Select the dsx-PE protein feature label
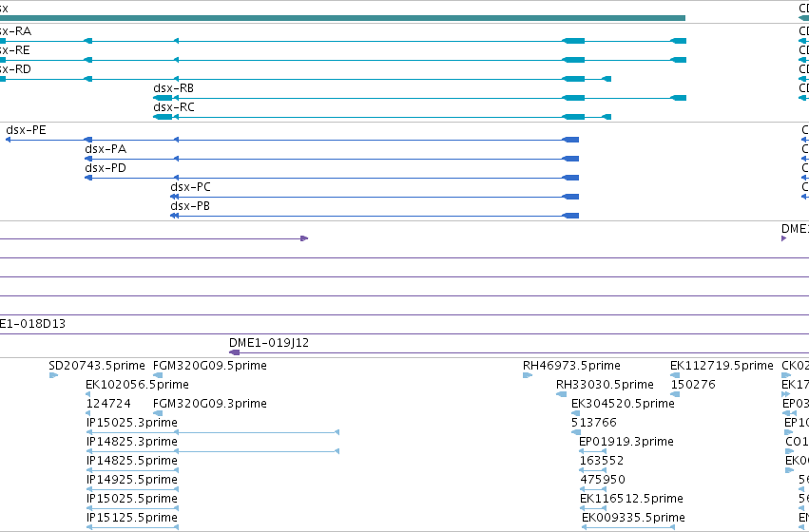809x532 pixels. [x=26, y=130]
